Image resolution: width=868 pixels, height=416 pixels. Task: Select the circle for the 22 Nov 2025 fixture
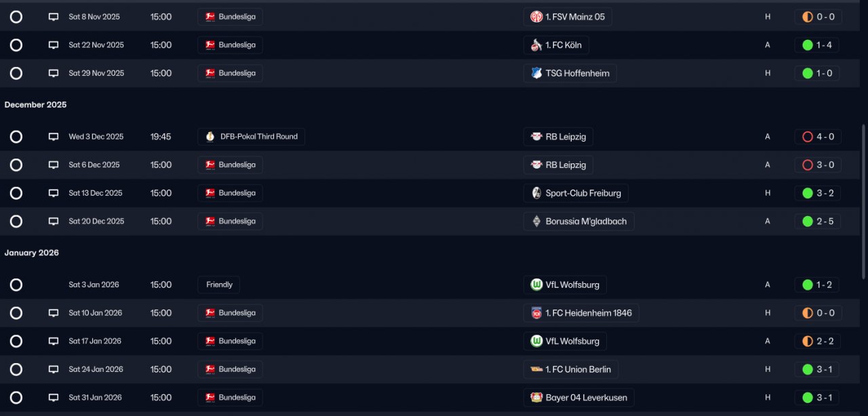(x=16, y=45)
